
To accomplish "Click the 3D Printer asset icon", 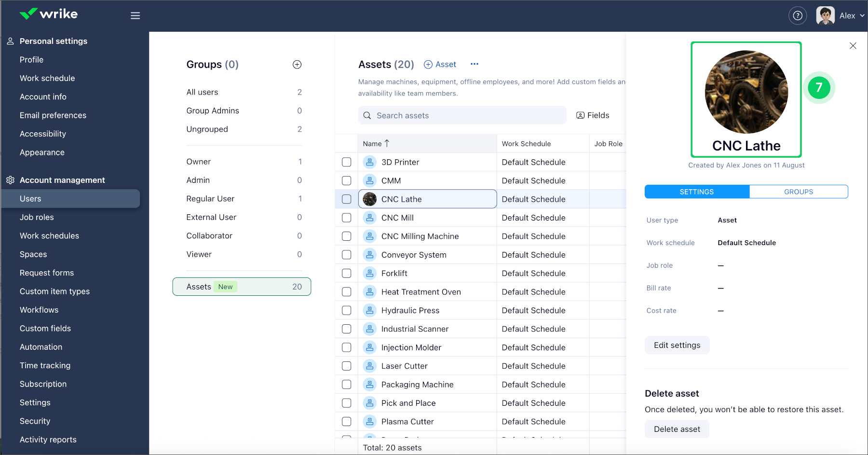I will pyautogui.click(x=370, y=162).
